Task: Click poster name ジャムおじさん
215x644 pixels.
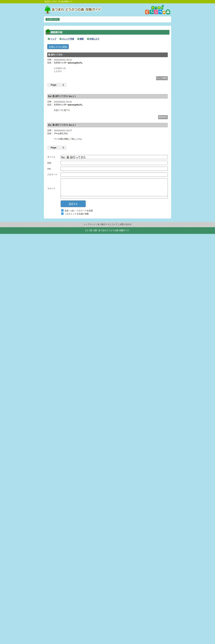Action: coord(61,134)
